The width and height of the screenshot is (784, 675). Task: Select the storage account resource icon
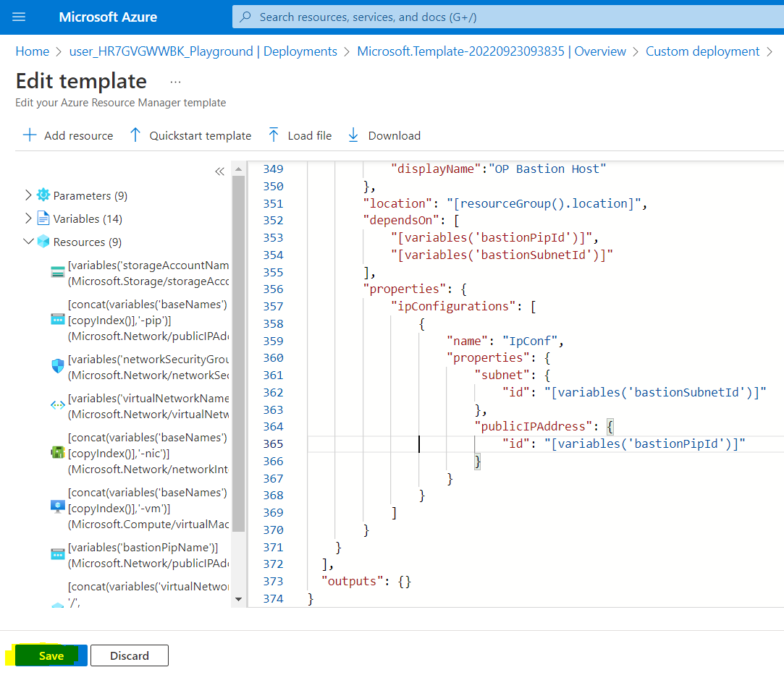coord(58,272)
